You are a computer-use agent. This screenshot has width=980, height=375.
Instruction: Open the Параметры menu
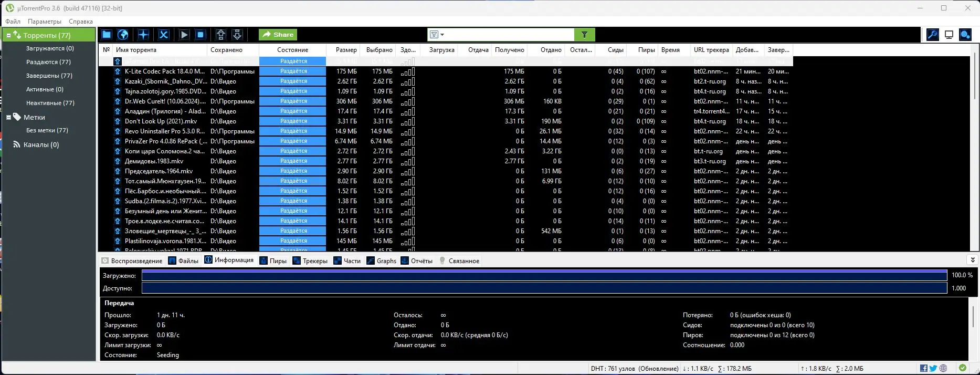[45, 22]
